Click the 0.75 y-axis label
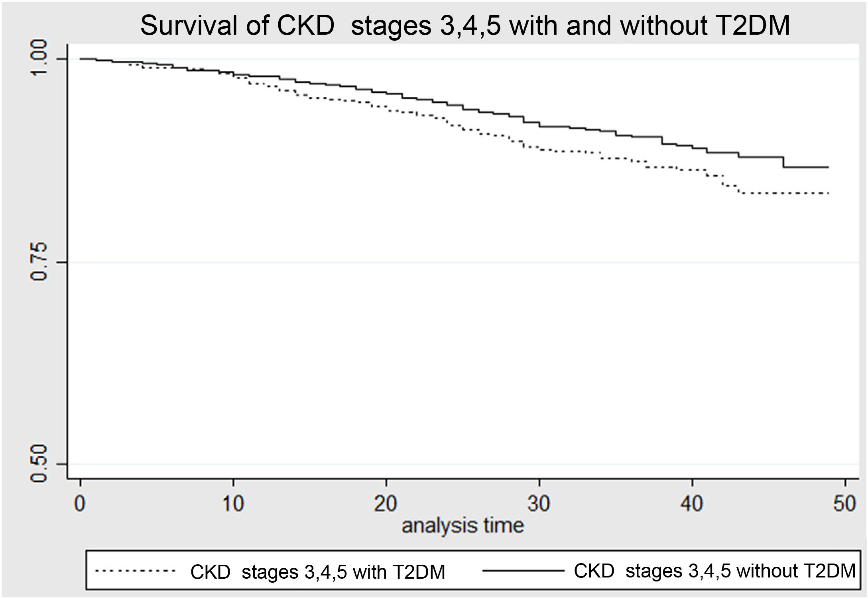The image size is (868, 599). click(x=40, y=262)
